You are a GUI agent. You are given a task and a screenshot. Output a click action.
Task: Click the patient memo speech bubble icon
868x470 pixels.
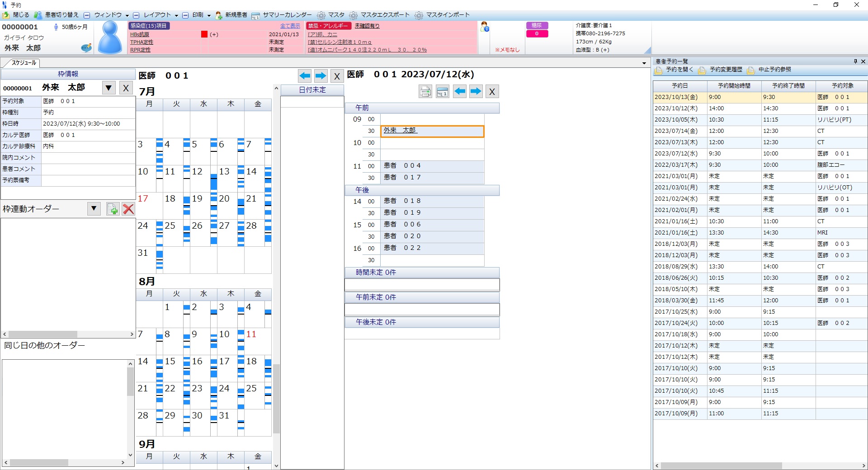click(x=86, y=48)
